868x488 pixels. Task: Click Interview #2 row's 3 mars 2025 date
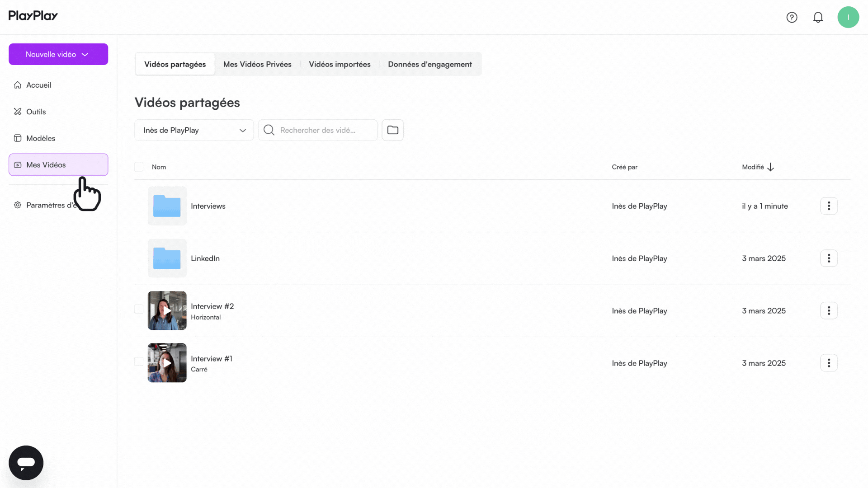pyautogui.click(x=764, y=311)
